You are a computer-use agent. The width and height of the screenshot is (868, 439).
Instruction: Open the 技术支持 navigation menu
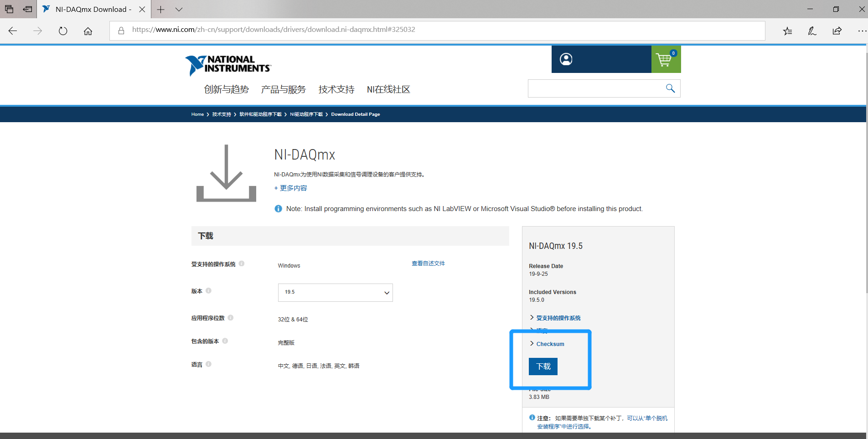(x=336, y=89)
